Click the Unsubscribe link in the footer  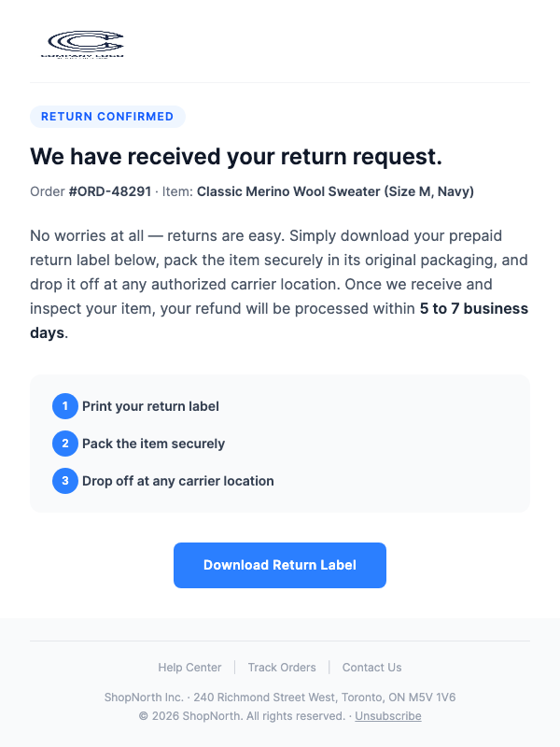[x=387, y=715]
